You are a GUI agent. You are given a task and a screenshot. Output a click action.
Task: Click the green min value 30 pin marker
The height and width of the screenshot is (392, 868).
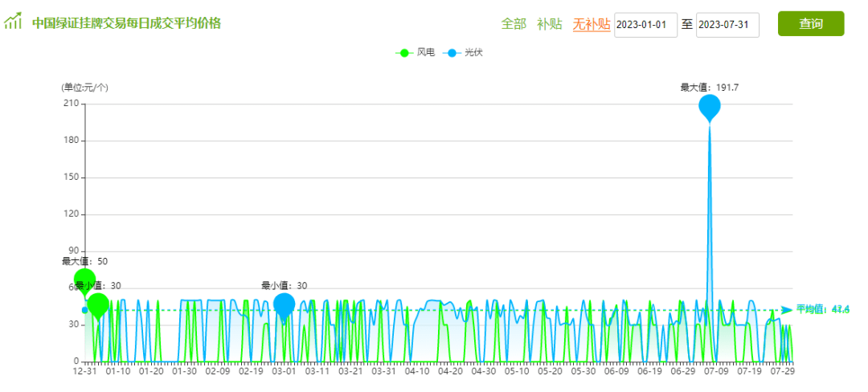coord(98,304)
